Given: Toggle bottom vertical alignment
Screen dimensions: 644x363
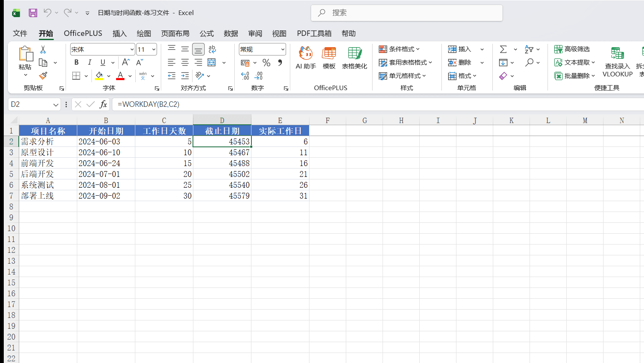Looking at the screenshot, I should click(198, 49).
